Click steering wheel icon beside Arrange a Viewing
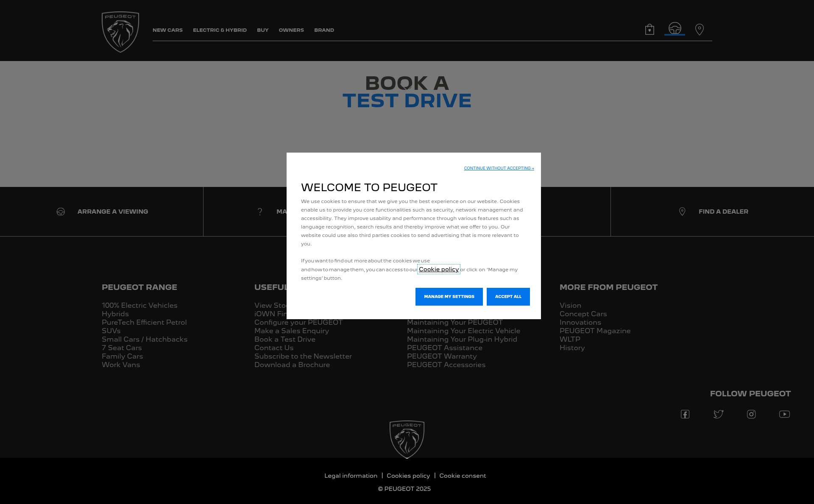The height and width of the screenshot is (504, 814). [x=61, y=212]
